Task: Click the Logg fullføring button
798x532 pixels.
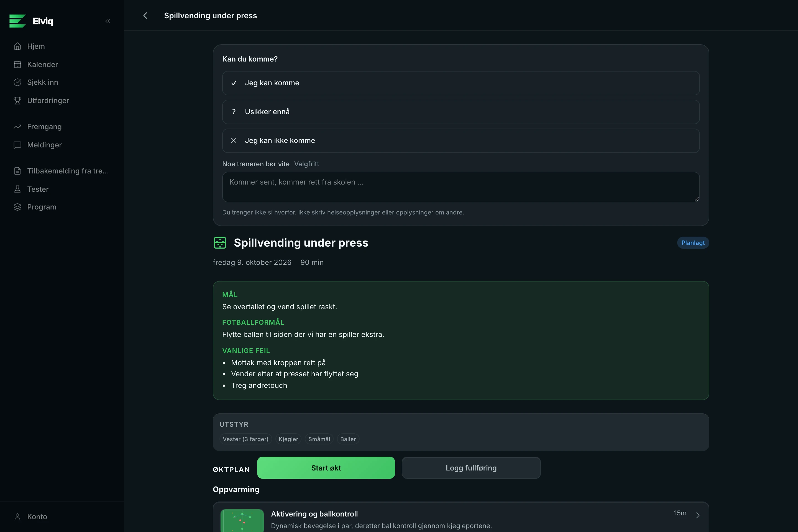Action: coord(471,468)
